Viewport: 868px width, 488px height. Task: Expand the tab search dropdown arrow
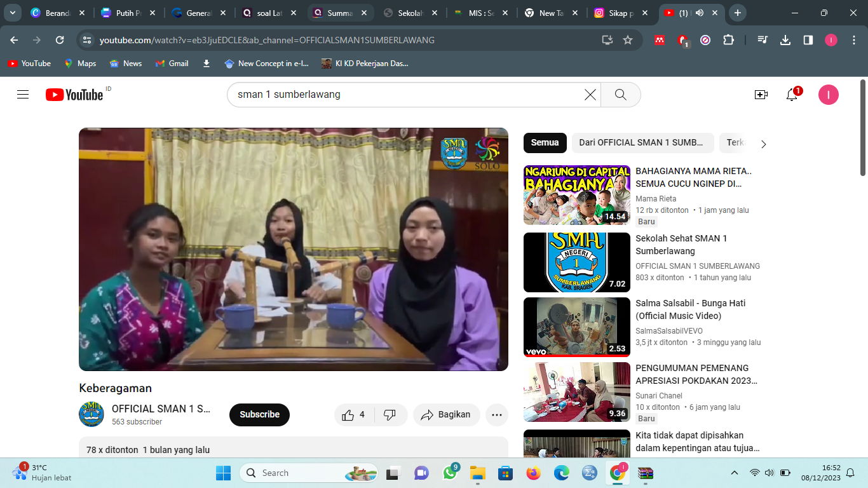(12, 13)
